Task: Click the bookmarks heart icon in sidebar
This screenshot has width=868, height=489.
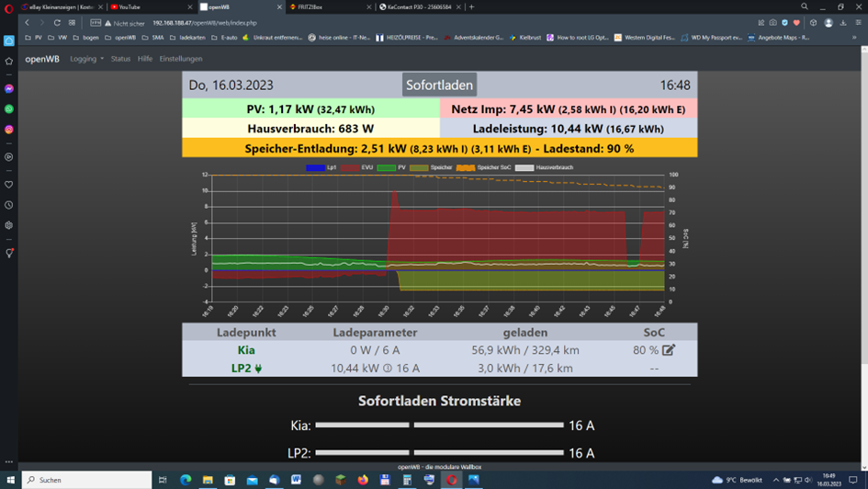Action: [9, 185]
